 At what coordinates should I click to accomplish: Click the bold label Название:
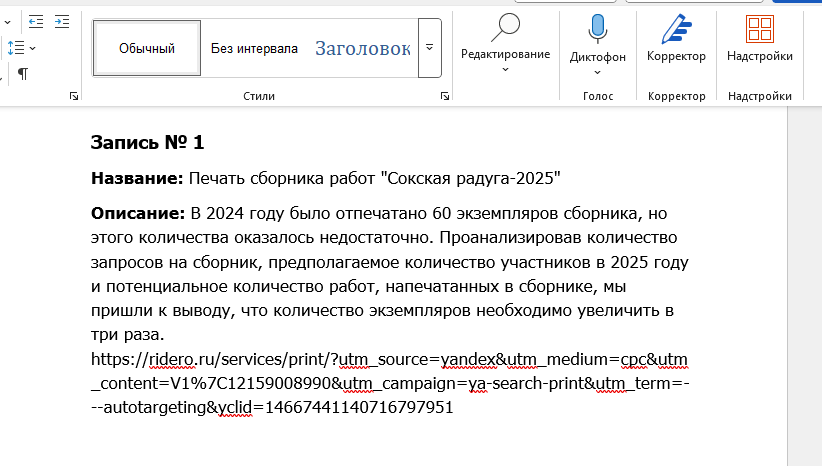click(137, 178)
